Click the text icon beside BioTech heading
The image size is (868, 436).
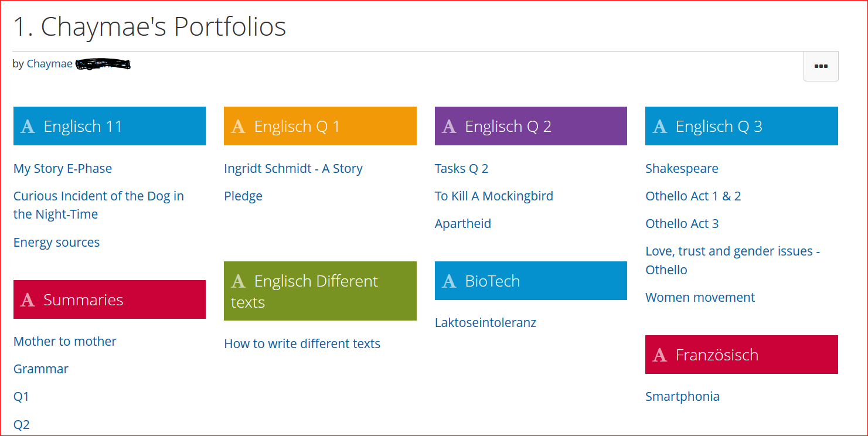pyautogui.click(x=449, y=281)
